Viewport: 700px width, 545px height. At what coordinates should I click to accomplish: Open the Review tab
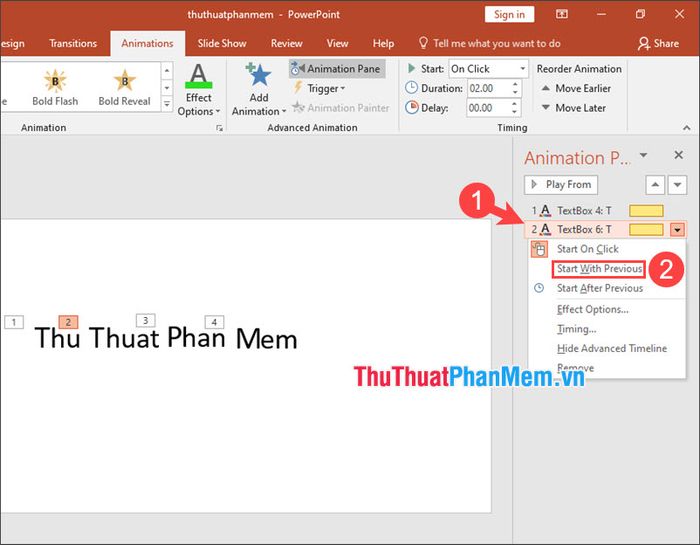pos(287,43)
